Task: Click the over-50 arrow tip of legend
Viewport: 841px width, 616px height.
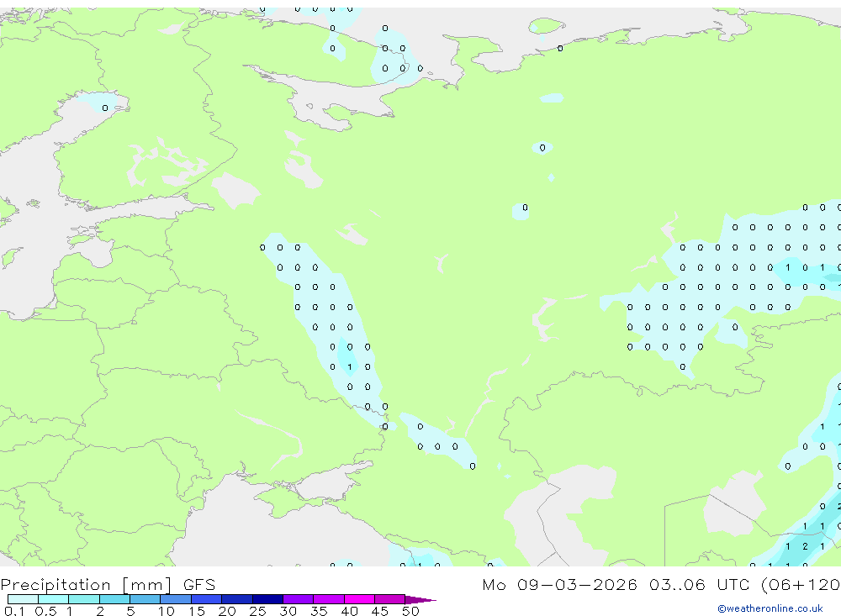Action: coord(420,600)
